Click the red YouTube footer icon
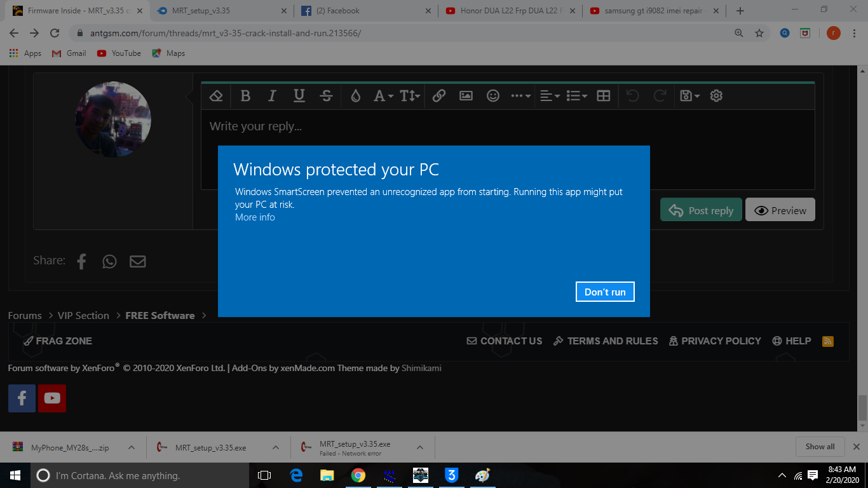 tap(52, 398)
